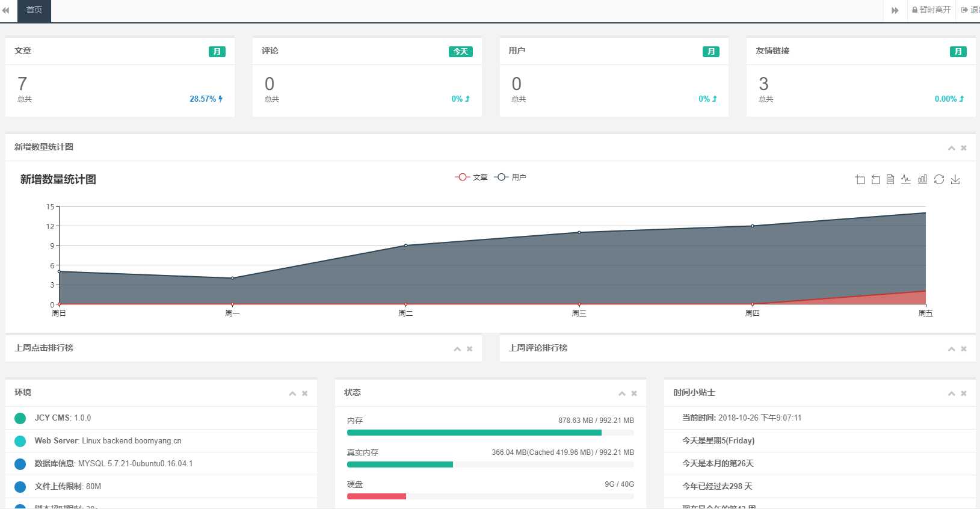980x509 pixels.
Task: Select the 首页 tab
Action: (x=34, y=10)
